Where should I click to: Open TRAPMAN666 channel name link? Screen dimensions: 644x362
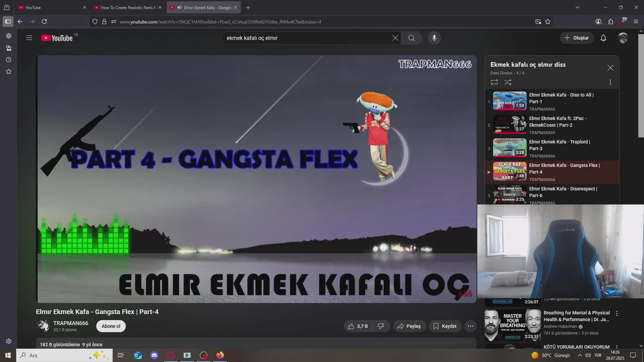(x=71, y=323)
